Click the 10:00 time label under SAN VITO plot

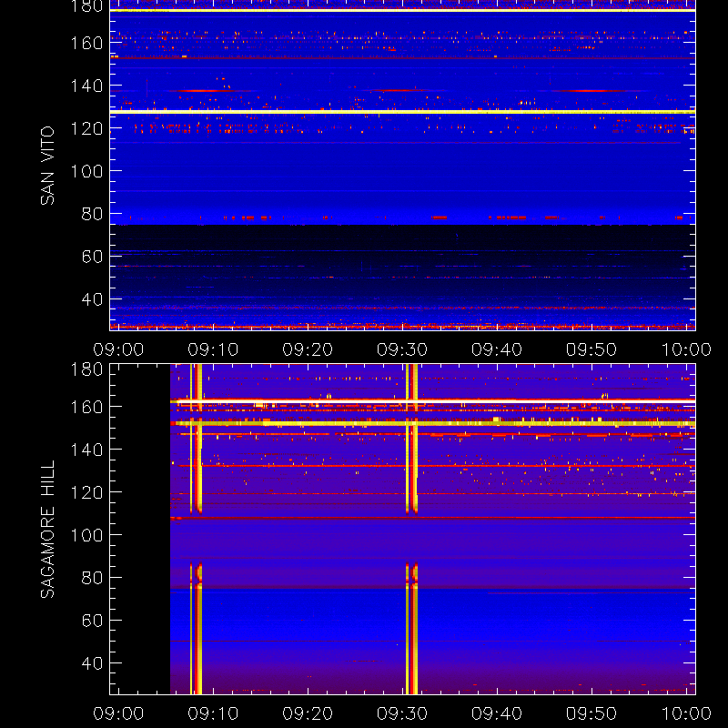(686, 349)
